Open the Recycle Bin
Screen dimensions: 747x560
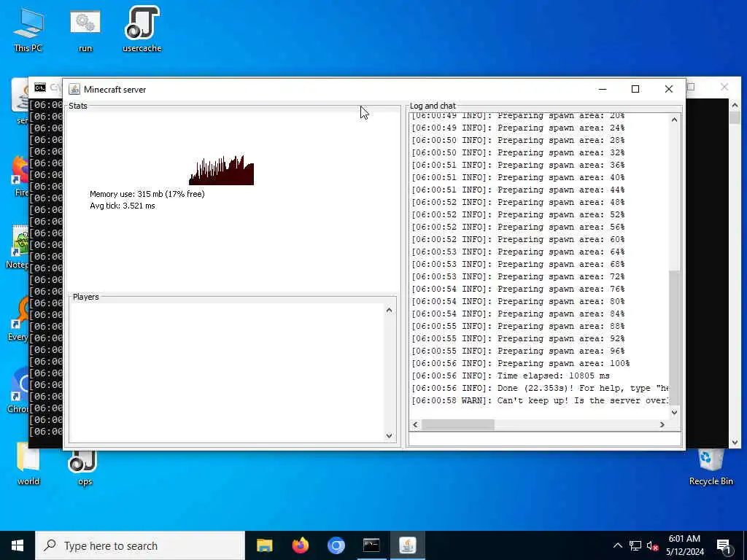[711, 467]
